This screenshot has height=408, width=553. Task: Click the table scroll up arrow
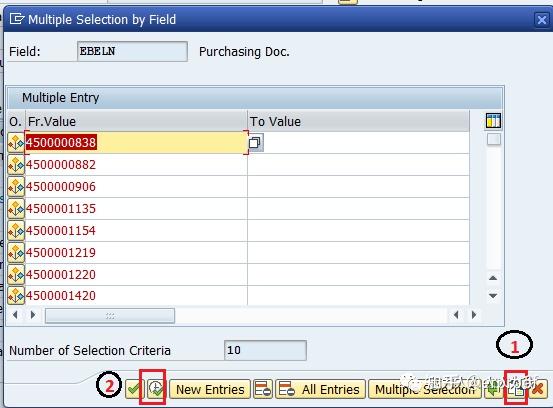(x=493, y=278)
